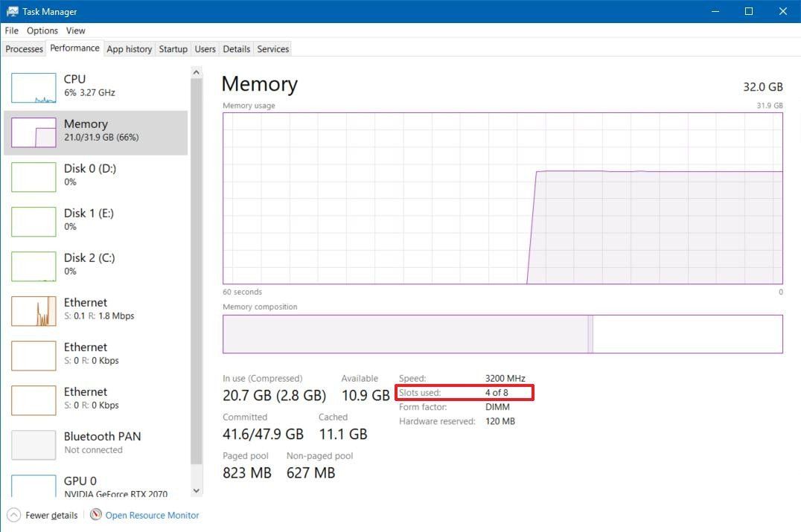
Task: Open the View menu
Action: 75,31
